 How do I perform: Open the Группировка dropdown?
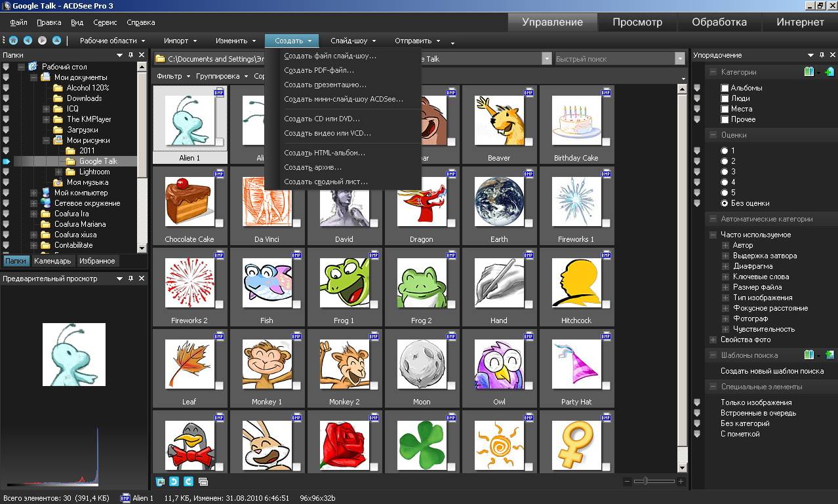[222, 76]
